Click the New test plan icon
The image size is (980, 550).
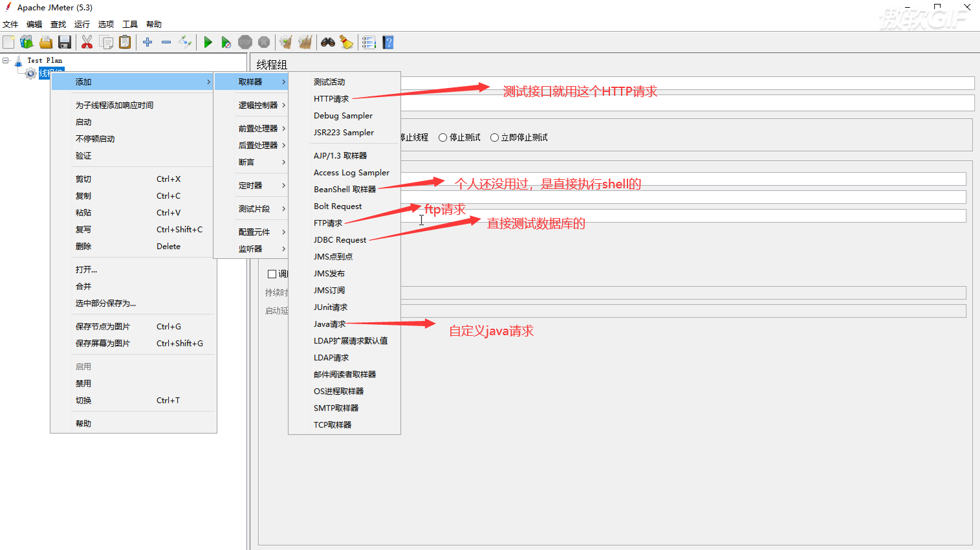8,43
